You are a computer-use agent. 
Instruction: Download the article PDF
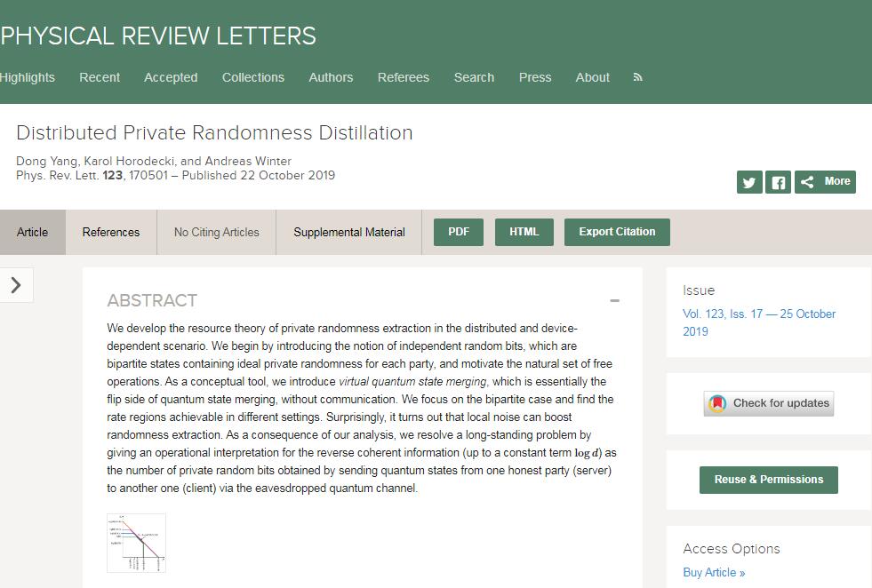tap(459, 232)
